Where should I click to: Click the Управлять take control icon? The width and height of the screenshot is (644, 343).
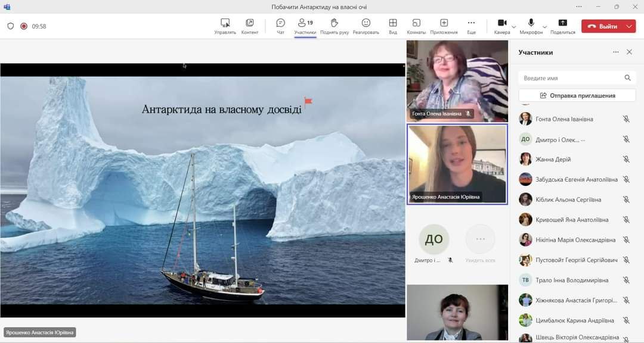click(225, 23)
